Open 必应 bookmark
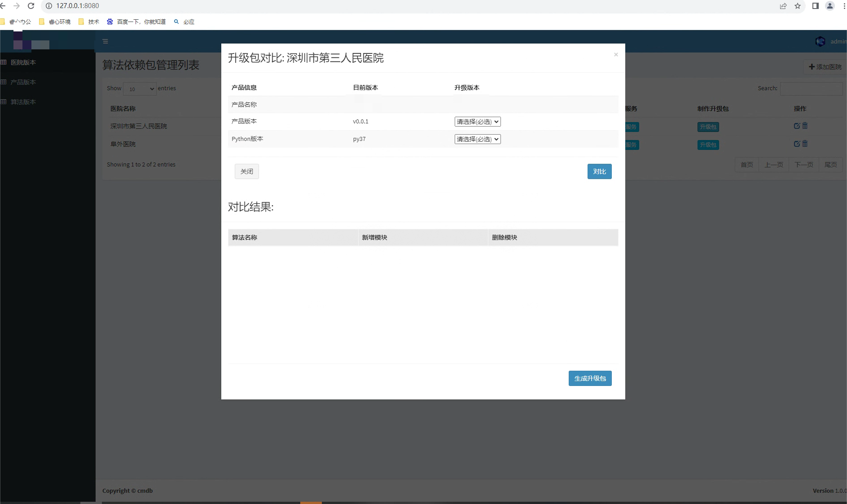 (x=184, y=22)
